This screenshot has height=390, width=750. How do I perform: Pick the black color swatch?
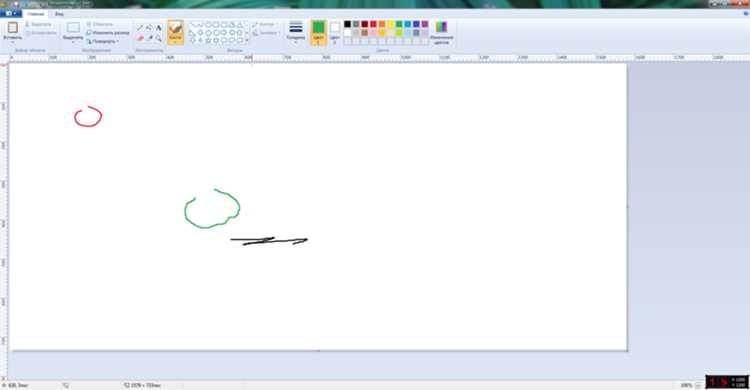pos(347,24)
